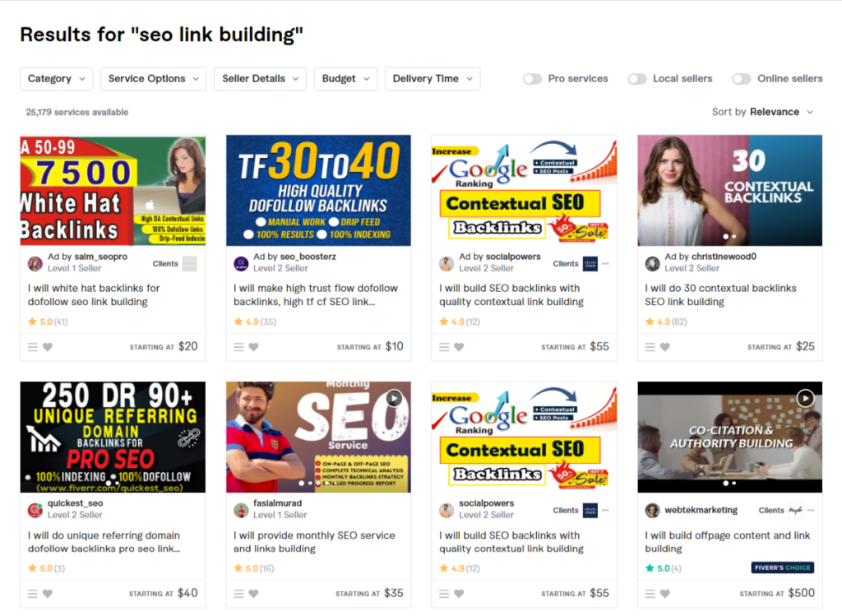The width and height of the screenshot is (842, 616).
Task: Open the gig titled white hat backlinks for dofollow seo link building
Action: [94, 295]
